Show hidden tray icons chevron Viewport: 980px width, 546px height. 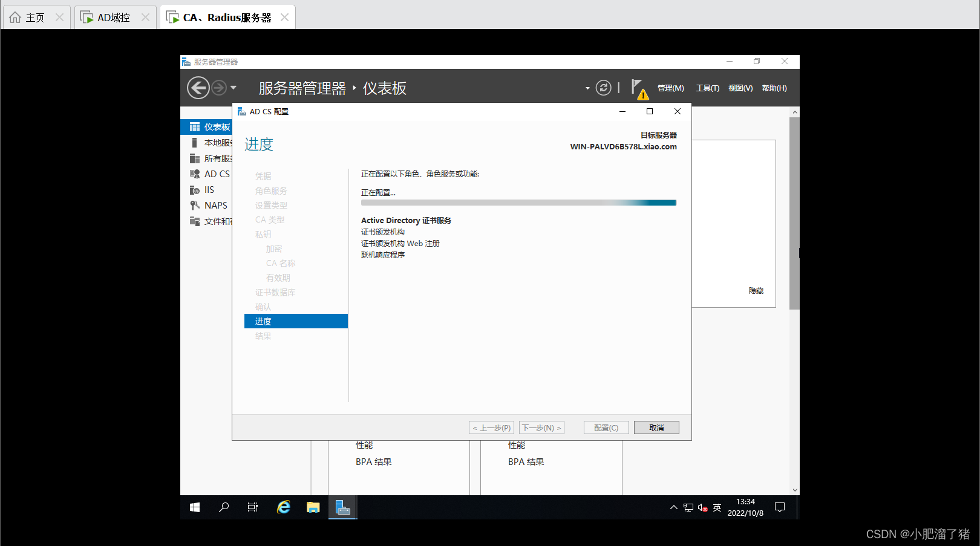coord(674,507)
